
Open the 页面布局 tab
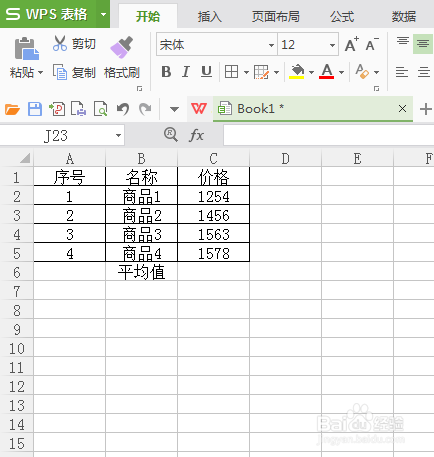coord(275,16)
